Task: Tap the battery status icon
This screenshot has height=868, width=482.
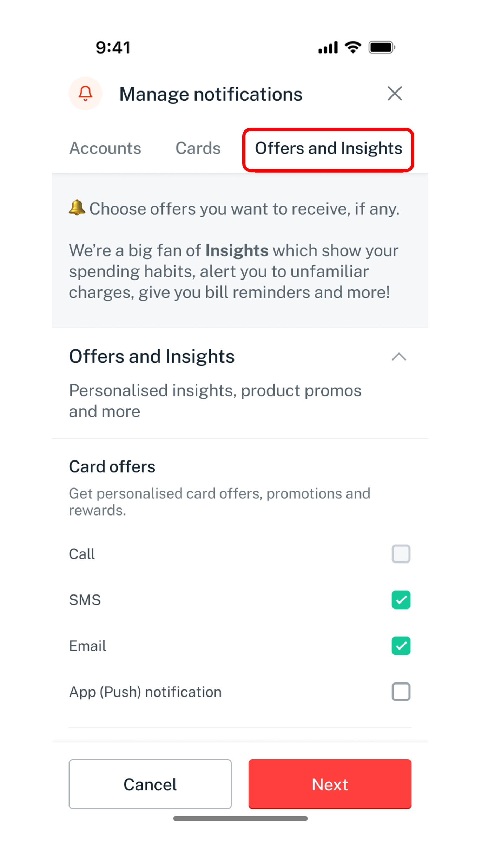Action: 381,47
